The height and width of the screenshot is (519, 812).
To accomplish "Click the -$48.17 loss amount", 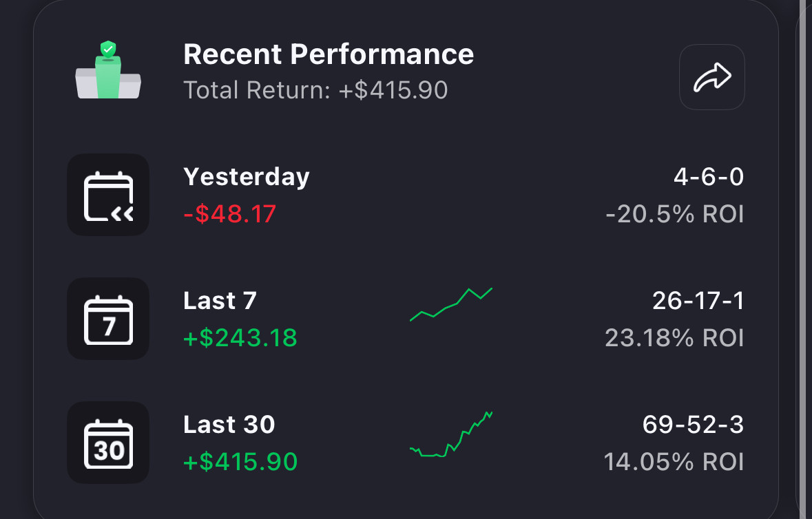I will tap(229, 214).
